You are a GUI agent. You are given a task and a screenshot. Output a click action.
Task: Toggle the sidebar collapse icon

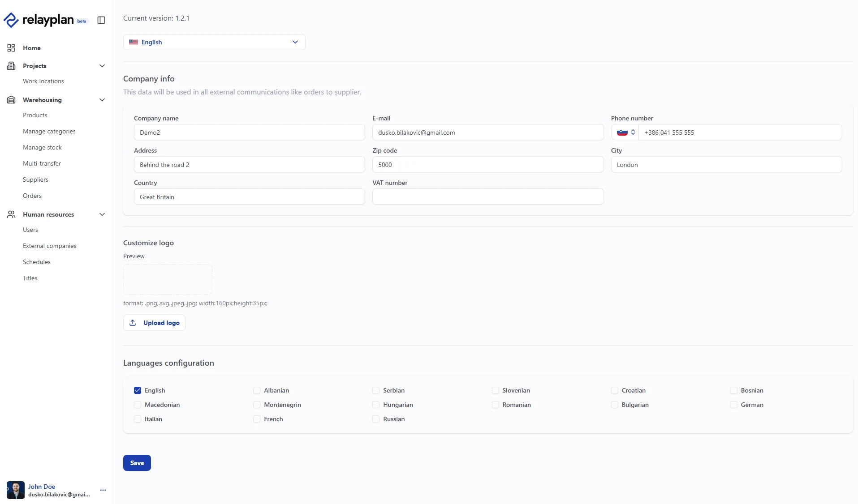click(x=101, y=20)
